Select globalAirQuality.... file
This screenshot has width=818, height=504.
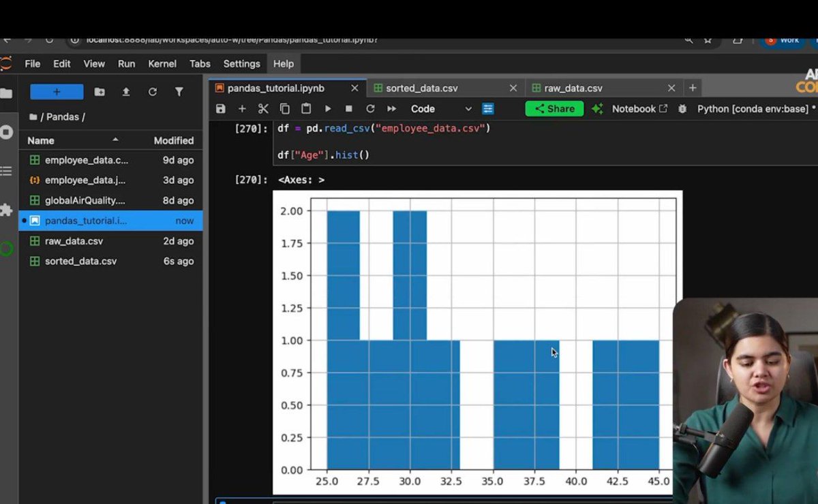tap(110, 201)
